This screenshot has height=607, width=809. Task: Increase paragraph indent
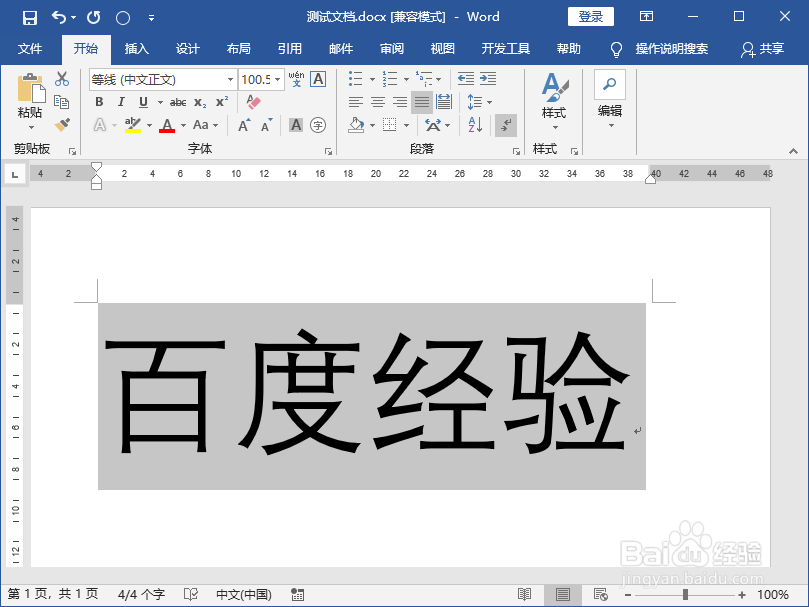coord(488,78)
